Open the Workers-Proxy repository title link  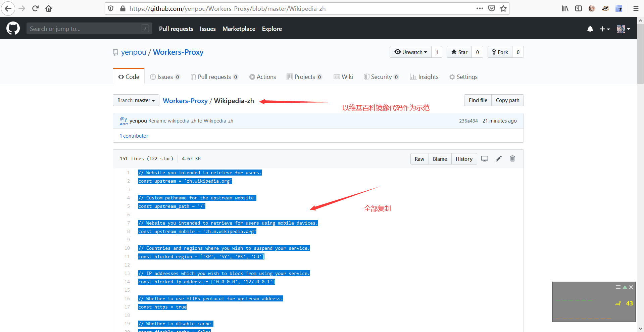(178, 52)
